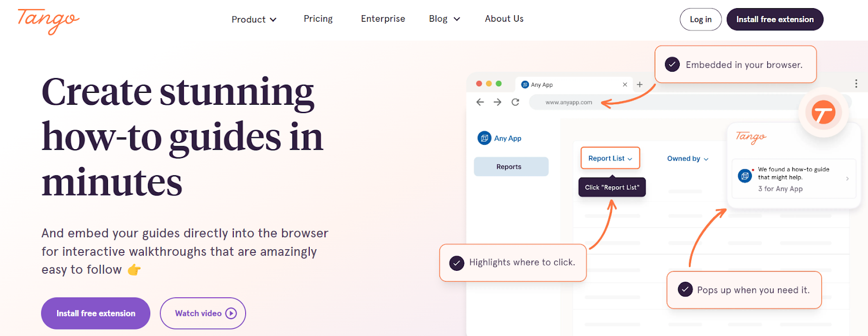
Task: Click purple Install free extension button
Action: tap(95, 313)
